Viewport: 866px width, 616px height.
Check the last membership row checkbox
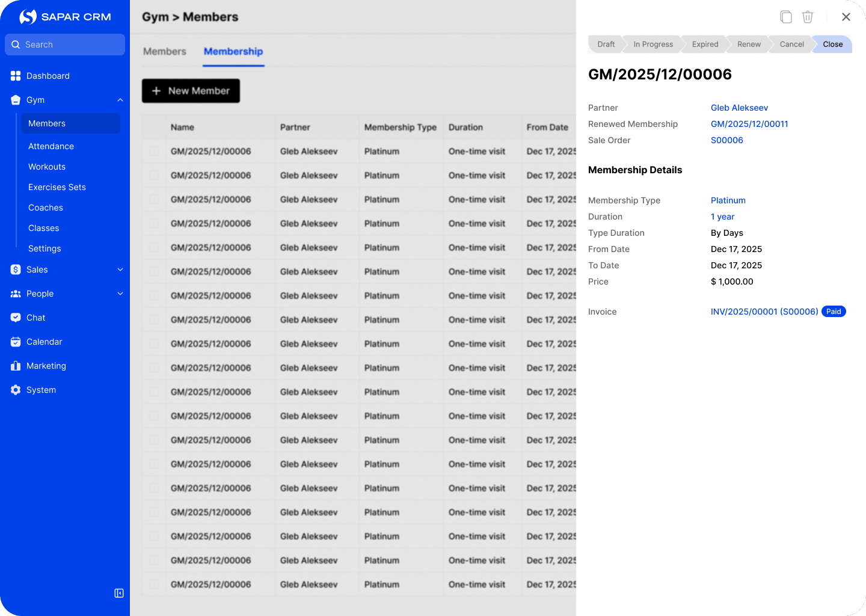tap(154, 585)
